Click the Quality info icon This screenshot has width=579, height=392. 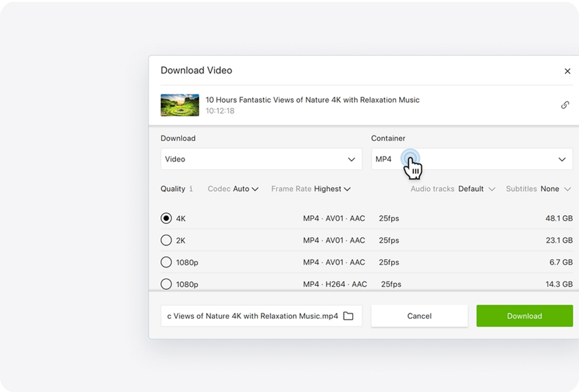click(191, 189)
